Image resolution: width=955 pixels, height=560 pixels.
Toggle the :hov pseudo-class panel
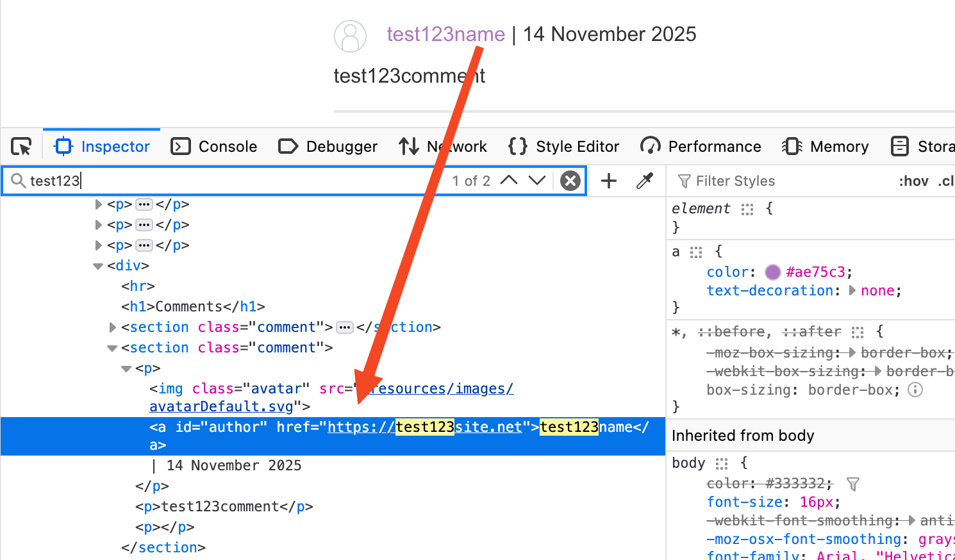pos(913,181)
